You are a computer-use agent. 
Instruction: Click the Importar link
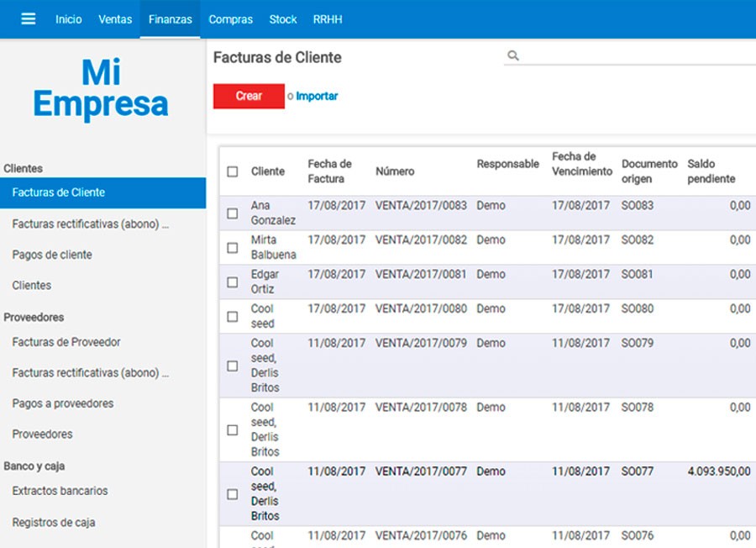tap(317, 96)
